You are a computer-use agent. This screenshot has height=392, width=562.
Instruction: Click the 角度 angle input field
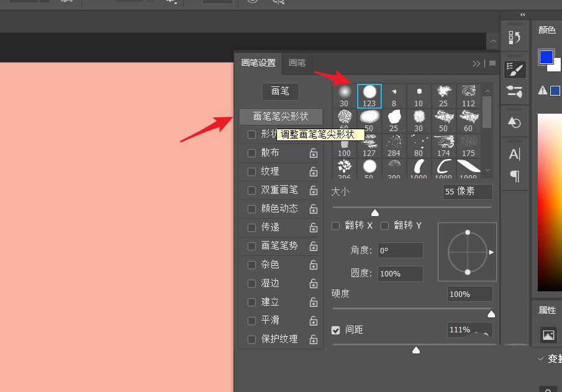pos(401,250)
